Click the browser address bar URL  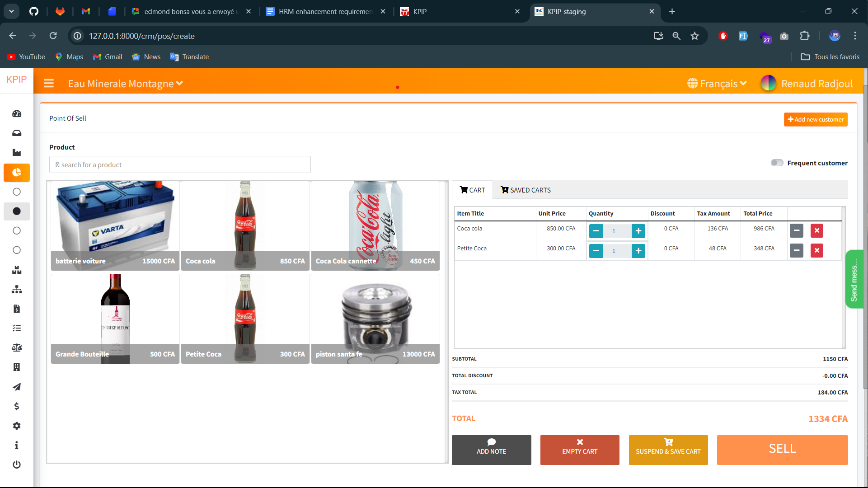142,36
